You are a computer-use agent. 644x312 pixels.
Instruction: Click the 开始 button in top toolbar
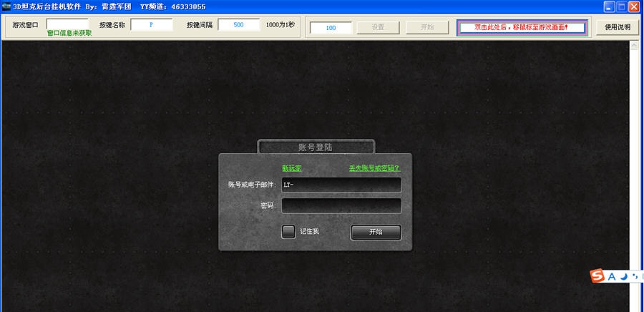click(x=427, y=27)
